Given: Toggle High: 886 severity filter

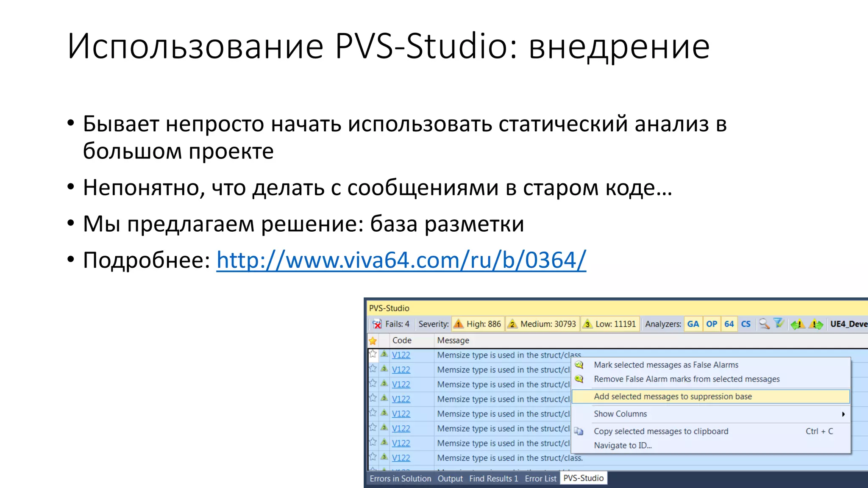Looking at the screenshot, I should pyautogui.click(x=478, y=324).
